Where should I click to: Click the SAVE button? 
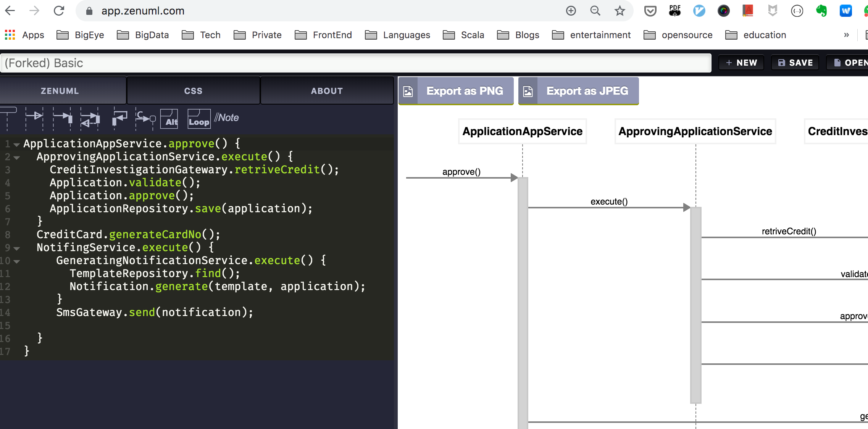795,63
